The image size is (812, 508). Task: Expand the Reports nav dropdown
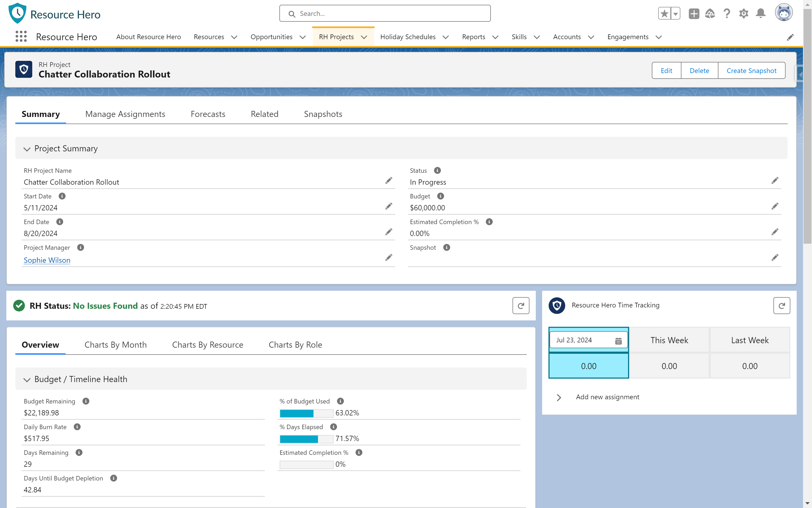click(495, 37)
